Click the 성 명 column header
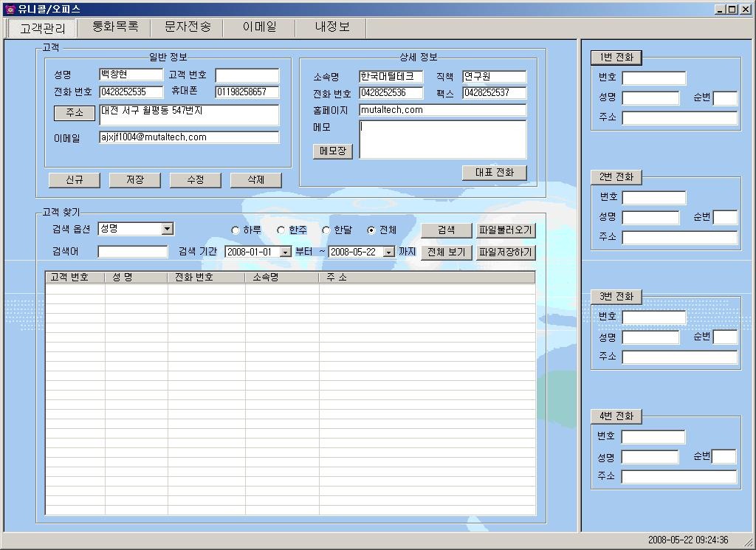 pos(136,278)
